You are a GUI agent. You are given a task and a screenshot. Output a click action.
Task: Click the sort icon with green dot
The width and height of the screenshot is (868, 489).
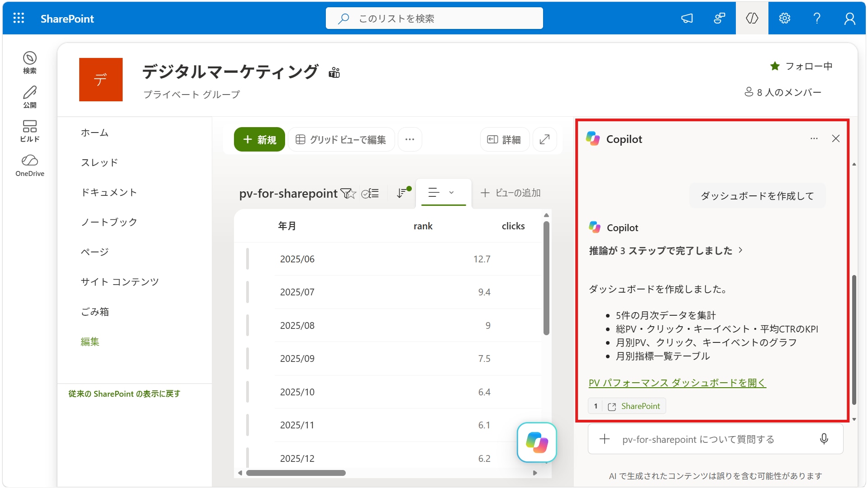point(403,193)
